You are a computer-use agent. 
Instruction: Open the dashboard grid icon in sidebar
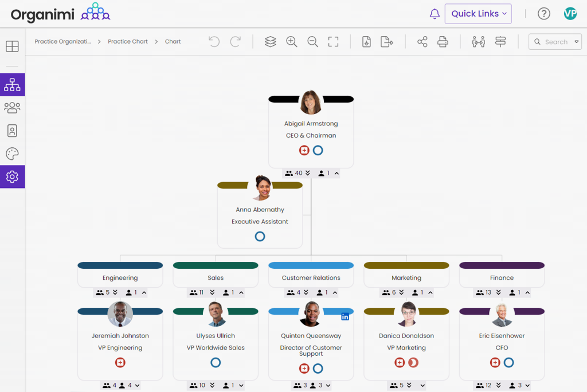tap(13, 46)
